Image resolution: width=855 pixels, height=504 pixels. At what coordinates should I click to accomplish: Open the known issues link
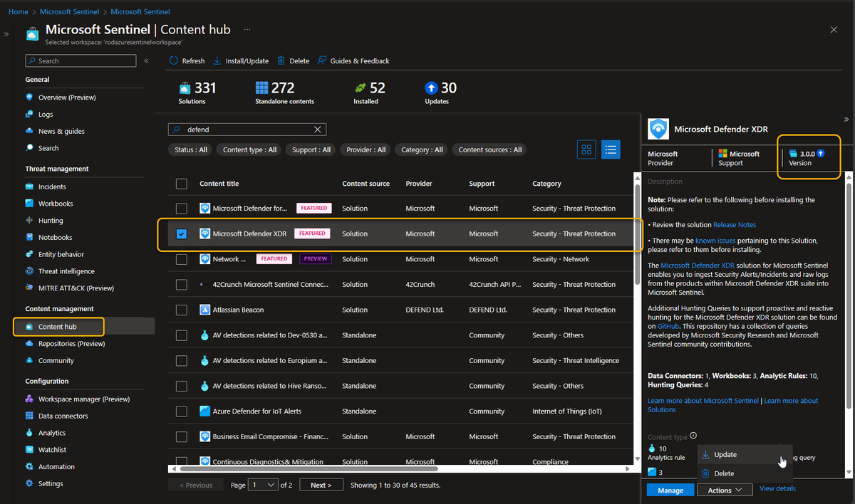pyautogui.click(x=715, y=241)
